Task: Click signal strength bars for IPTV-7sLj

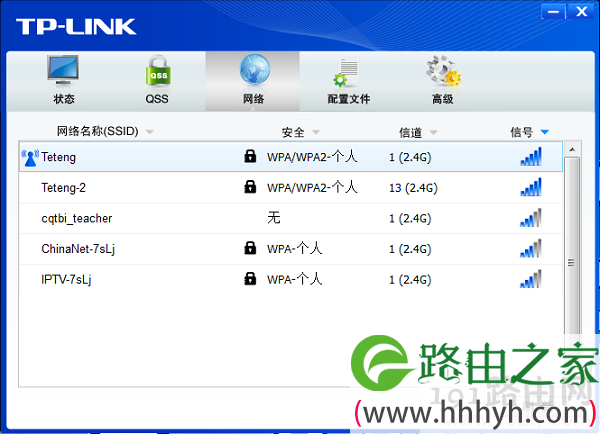Action: tap(531, 279)
